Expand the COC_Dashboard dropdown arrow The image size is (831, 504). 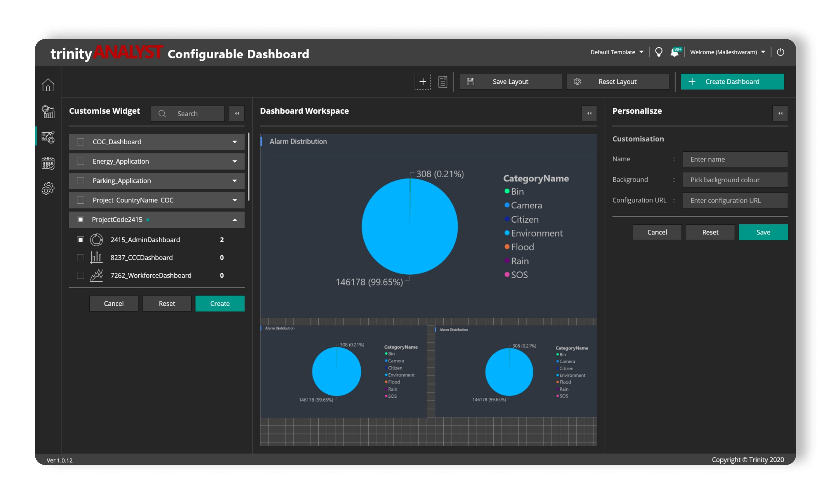coord(235,142)
